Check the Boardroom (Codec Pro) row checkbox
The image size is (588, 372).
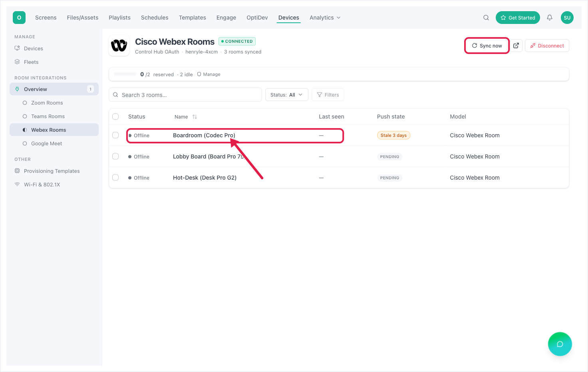115,135
